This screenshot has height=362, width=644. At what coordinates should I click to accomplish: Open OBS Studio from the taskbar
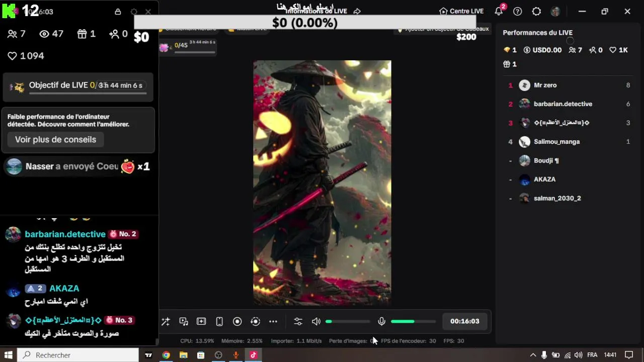tap(218, 355)
